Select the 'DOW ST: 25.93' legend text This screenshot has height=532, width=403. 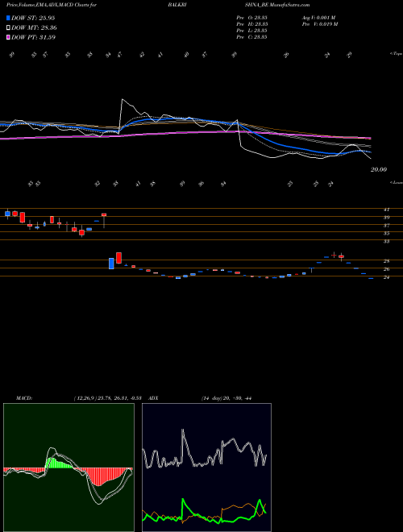[x=33, y=18]
